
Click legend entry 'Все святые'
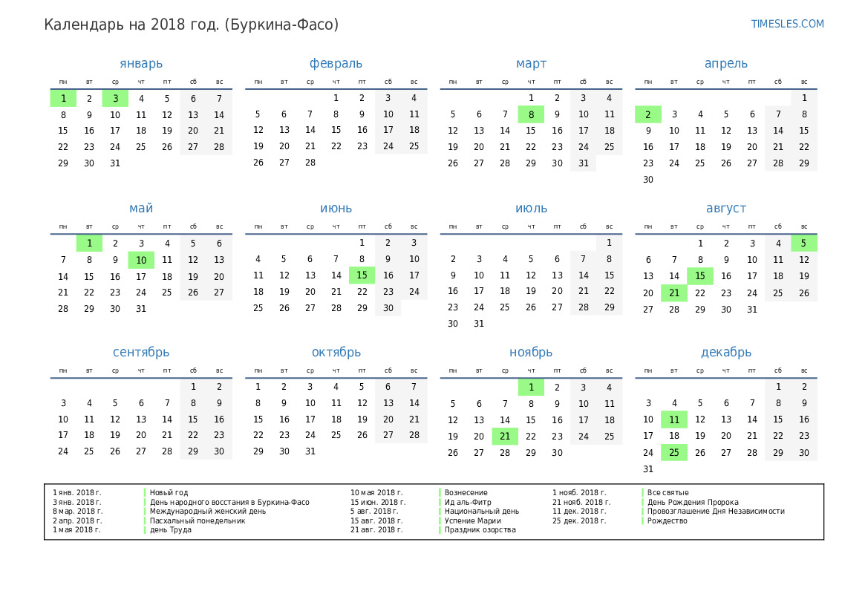(668, 492)
